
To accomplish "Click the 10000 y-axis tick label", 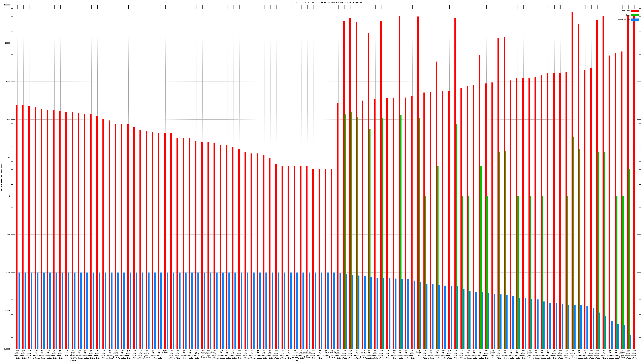I will pos(7,43).
